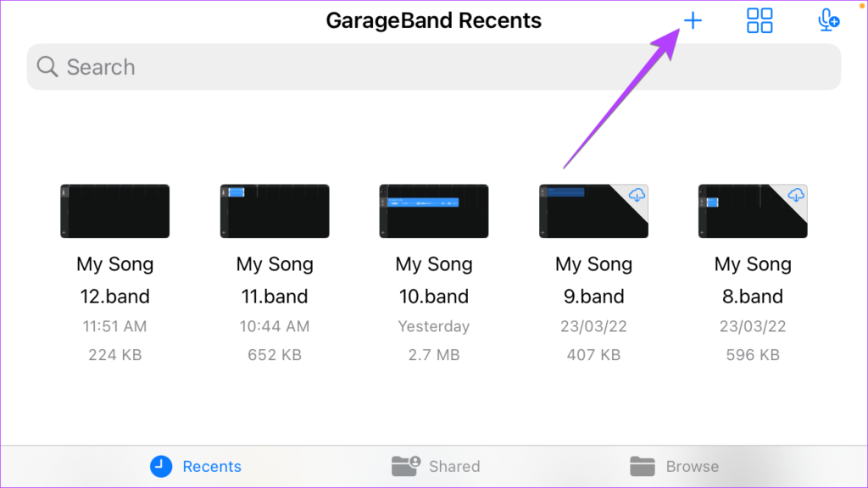
Task: Click the Browse folder icon
Action: click(643, 467)
